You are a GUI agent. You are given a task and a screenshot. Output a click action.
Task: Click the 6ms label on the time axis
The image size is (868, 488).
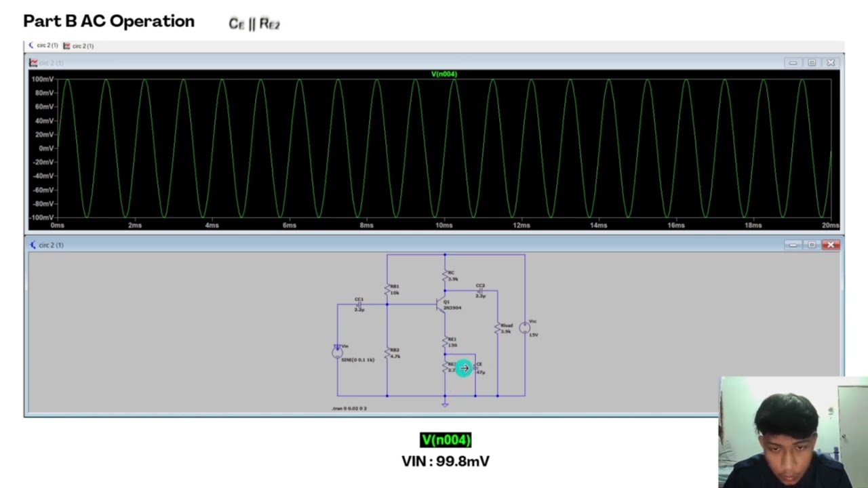tap(290, 225)
